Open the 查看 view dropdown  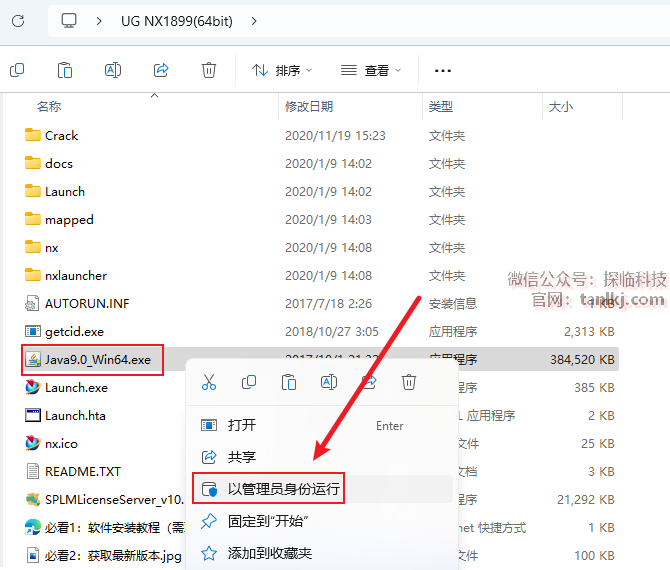[371, 70]
